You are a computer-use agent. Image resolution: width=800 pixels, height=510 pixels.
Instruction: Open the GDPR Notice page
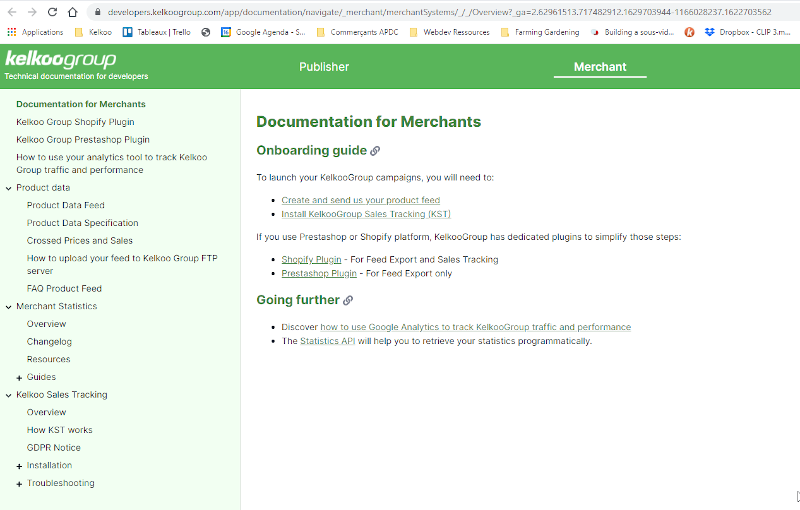tap(54, 448)
